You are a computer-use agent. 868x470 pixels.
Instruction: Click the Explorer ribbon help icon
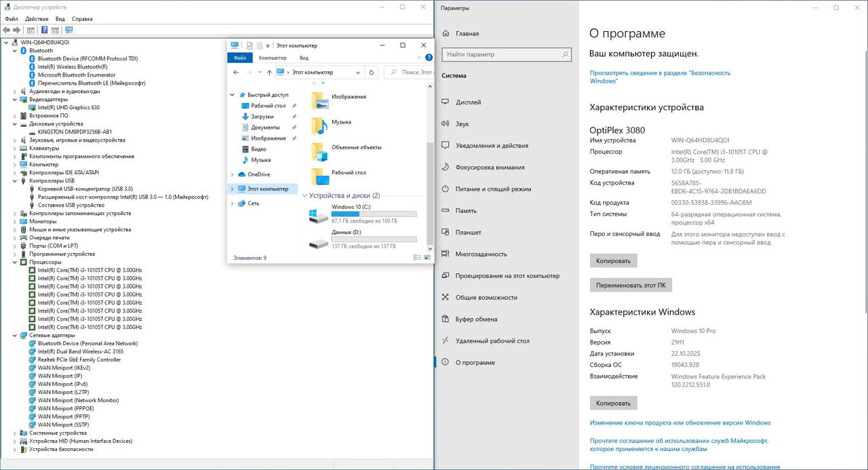click(429, 58)
